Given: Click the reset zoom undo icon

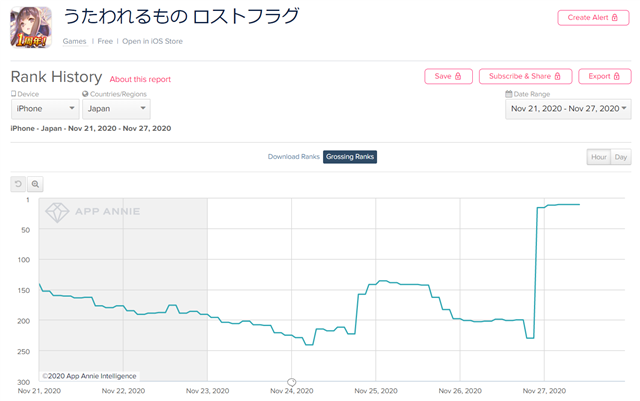Looking at the screenshot, I should (x=18, y=184).
